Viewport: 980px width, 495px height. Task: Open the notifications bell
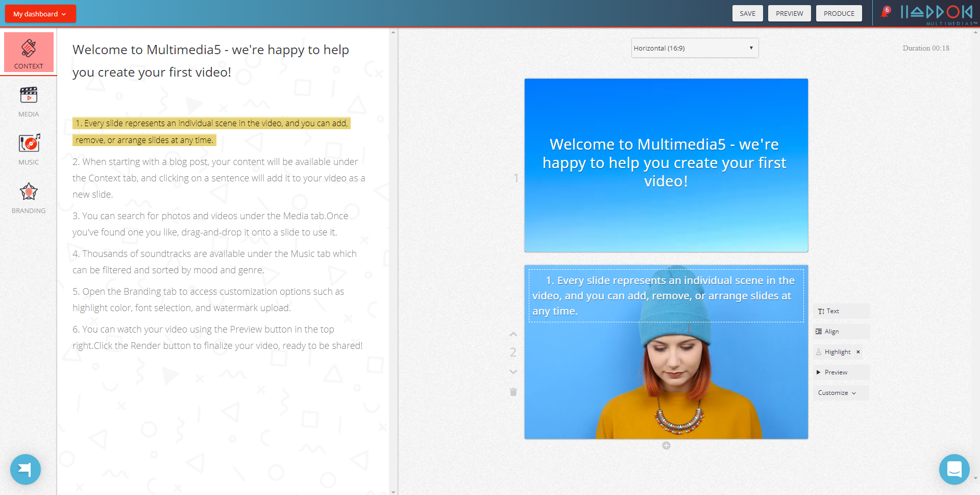point(885,12)
